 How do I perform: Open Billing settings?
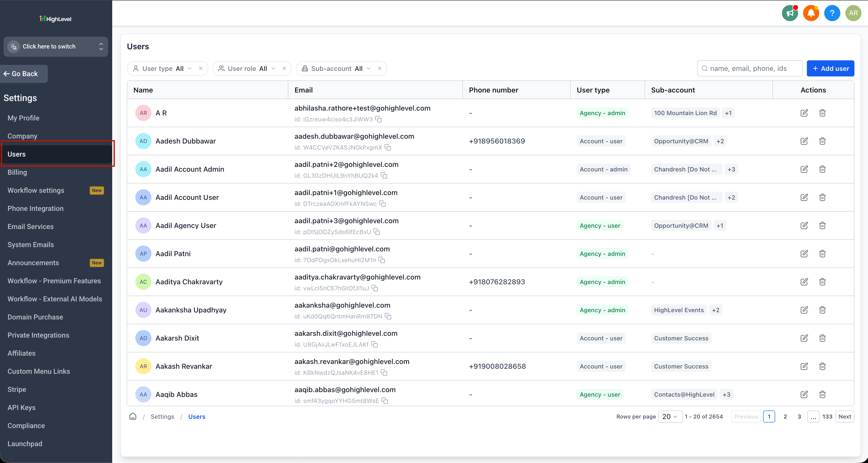(x=17, y=172)
